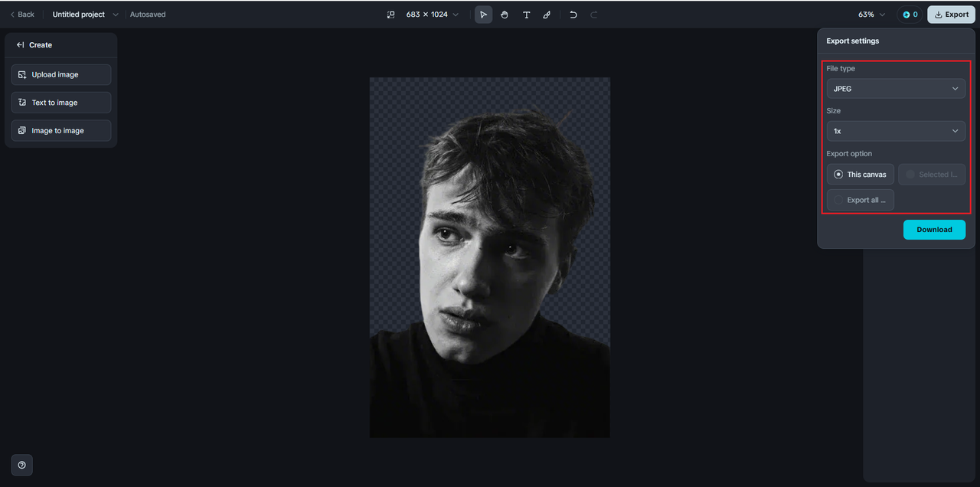Click the Autosaved status text
Viewport: 980px width, 487px height.
point(148,15)
